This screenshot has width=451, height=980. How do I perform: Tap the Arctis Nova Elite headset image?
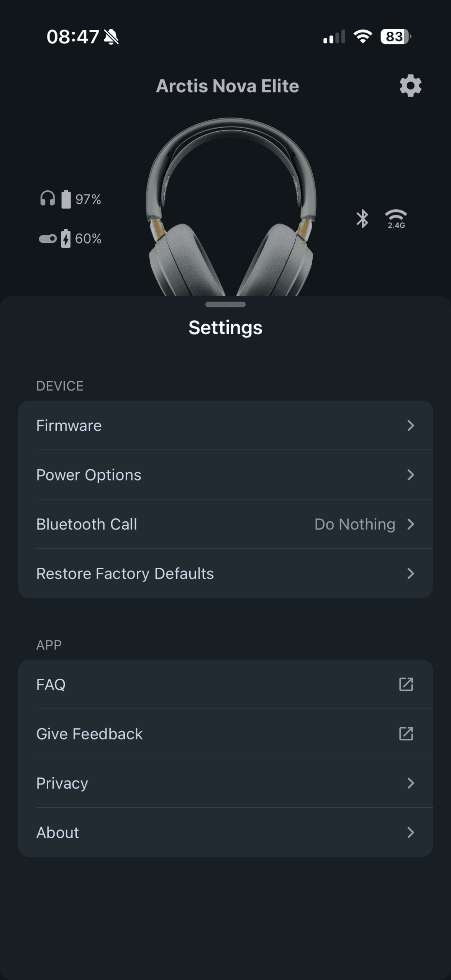(231, 207)
